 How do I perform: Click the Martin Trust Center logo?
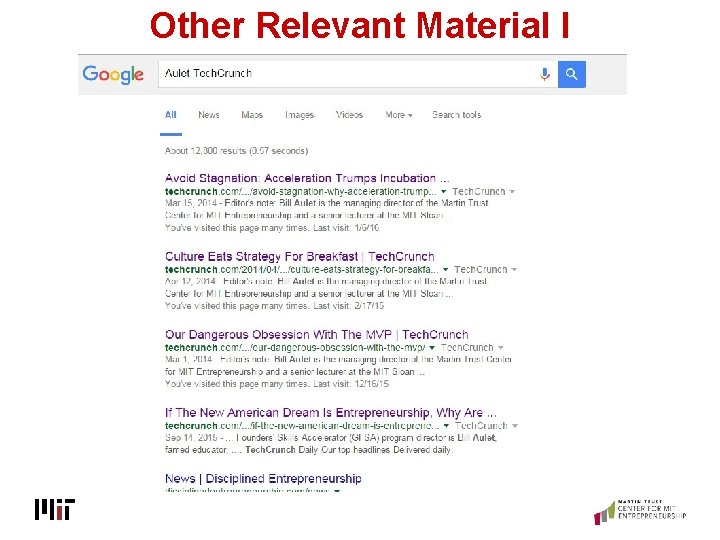640,512
